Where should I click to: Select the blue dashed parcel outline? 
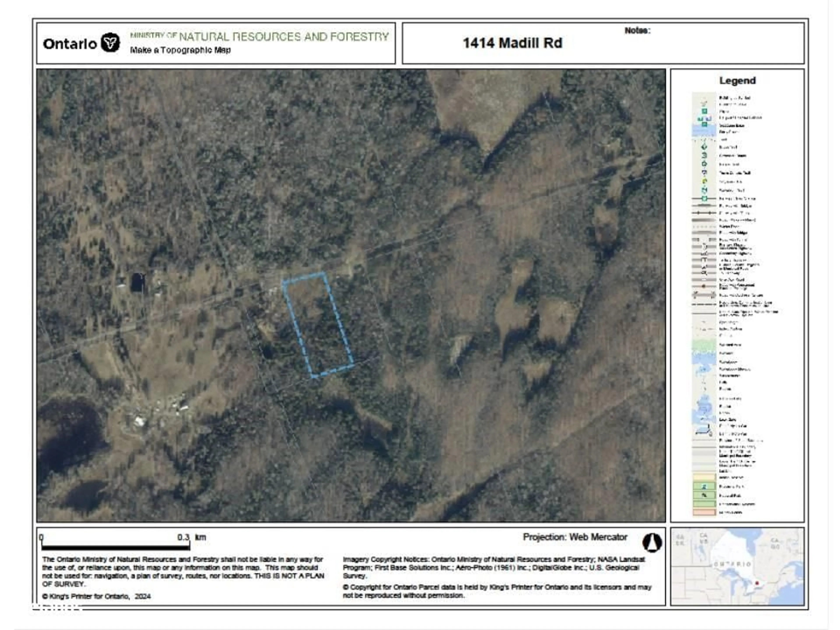[318, 325]
